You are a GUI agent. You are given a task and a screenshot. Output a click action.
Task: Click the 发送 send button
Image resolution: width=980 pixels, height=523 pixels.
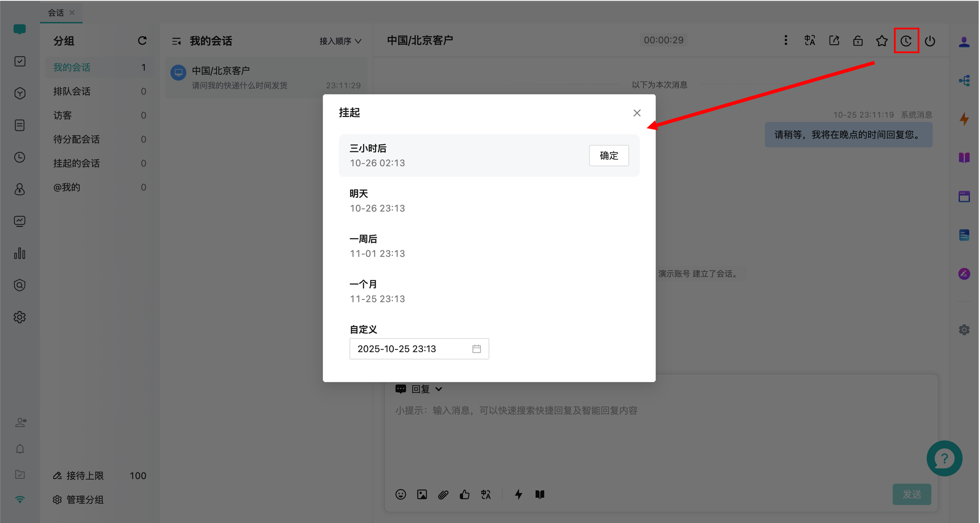(x=912, y=494)
